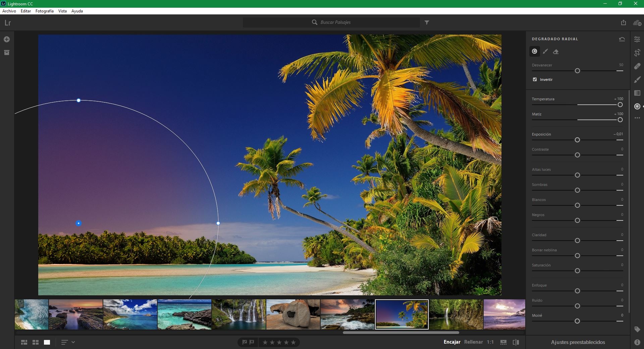Uncheck the Invertir checkbox
644x349 pixels.
535,80
